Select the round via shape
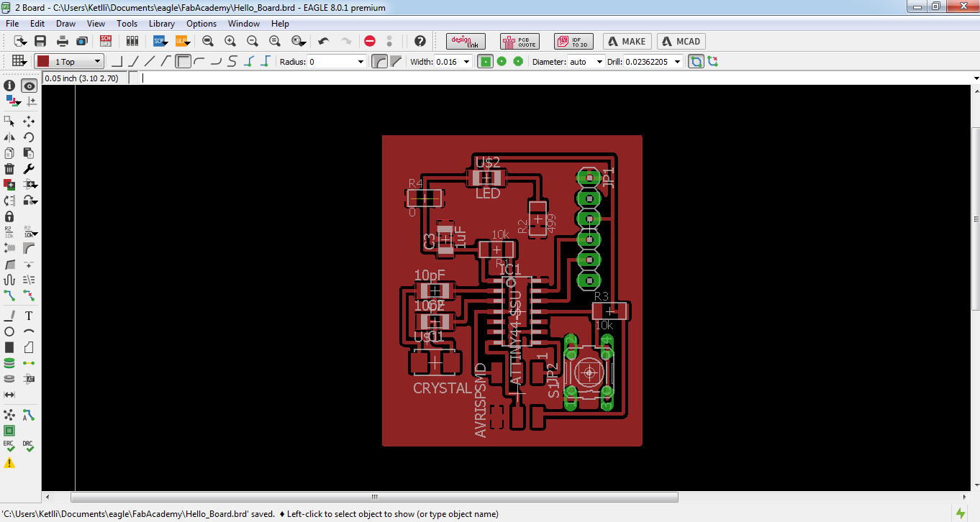This screenshot has height=522, width=980. coord(502,62)
